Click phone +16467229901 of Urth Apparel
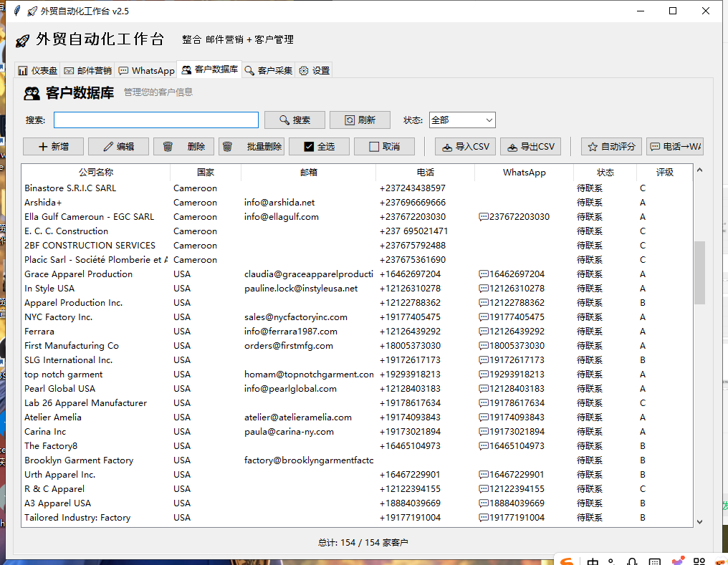The width and height of the screenshot is (728, 565). [410, 475]
